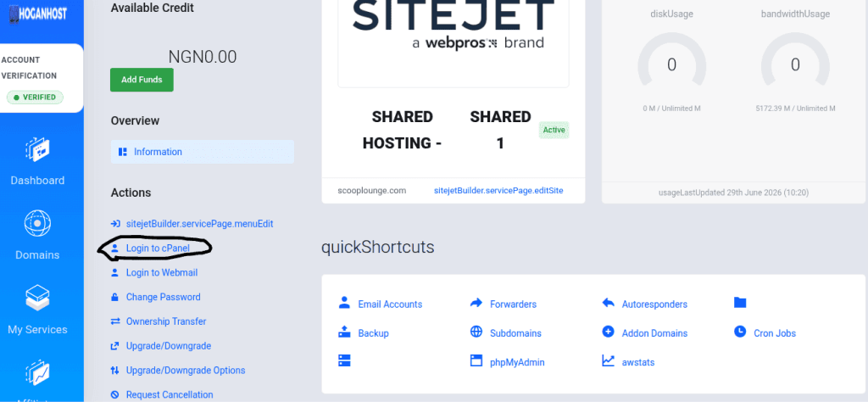Go to Domains in sidebar
Image resolution: width=868 pixels, height=402 pixels.
click(x=37, y=255)
